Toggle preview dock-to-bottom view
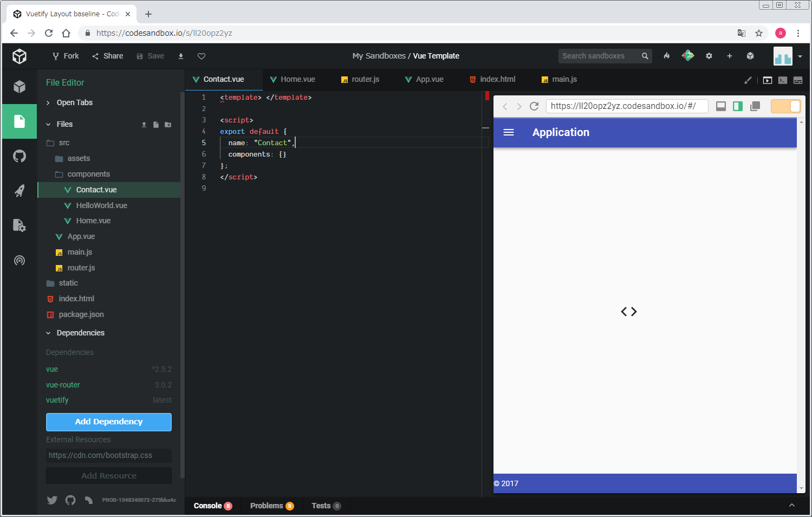 [721, 106]
